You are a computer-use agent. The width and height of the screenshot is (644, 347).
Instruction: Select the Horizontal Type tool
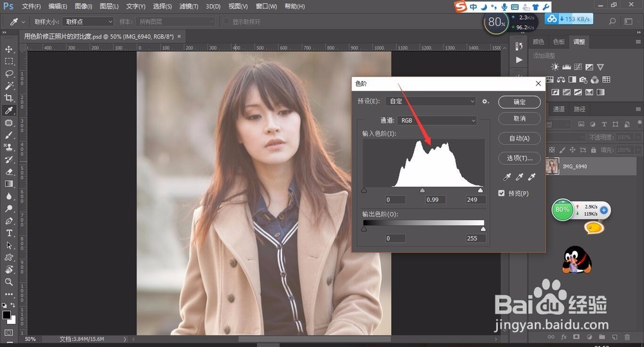(8, 233)
